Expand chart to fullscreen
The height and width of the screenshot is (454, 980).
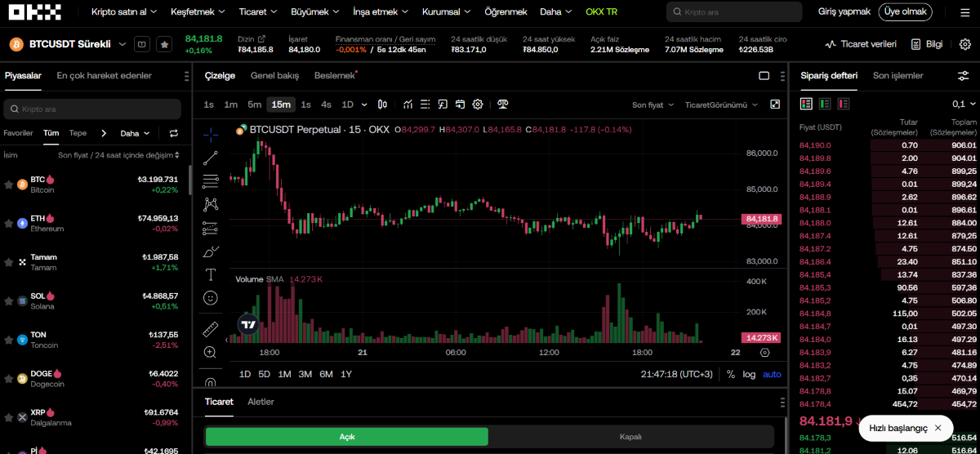coord(775,105)
